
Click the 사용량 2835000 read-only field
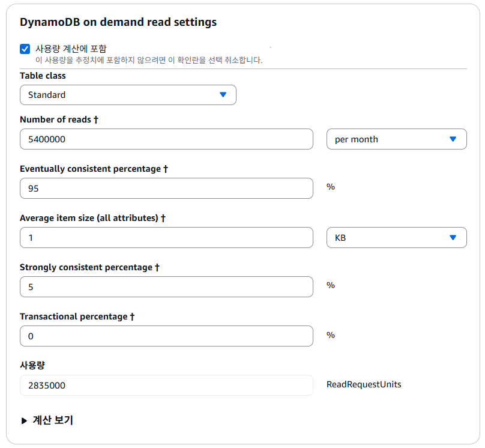click(166, 385)
